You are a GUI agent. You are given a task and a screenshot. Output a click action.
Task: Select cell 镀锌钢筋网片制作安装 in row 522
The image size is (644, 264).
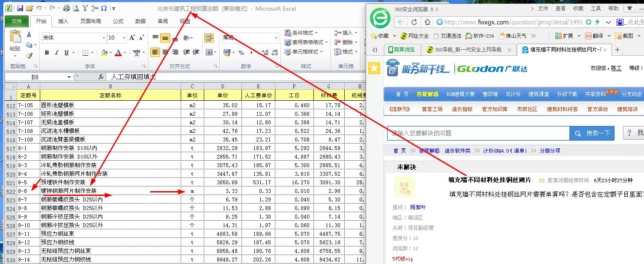110,191
